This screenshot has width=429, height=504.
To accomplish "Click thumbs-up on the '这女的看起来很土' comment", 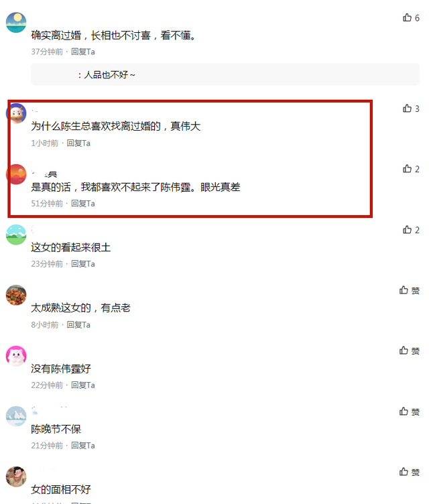I will pyautogui.click(x=411, y=230).
